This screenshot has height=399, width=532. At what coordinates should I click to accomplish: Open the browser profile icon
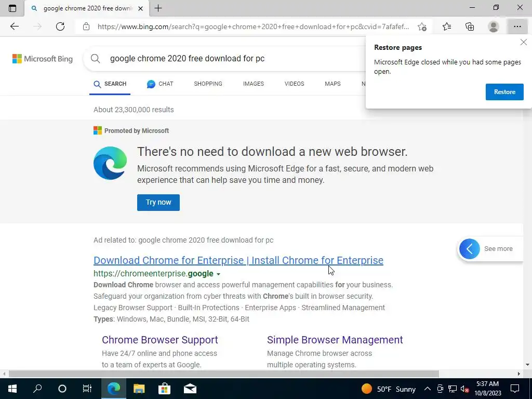(x=494, y=26)
